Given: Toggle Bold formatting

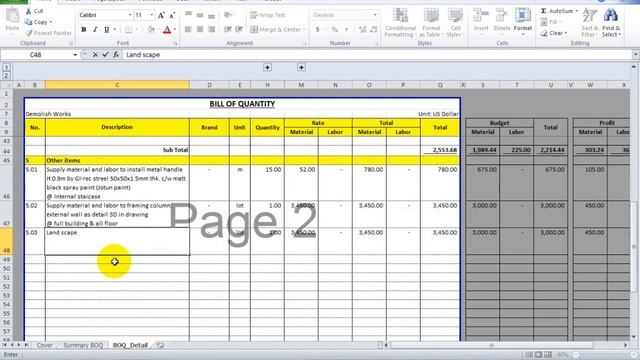Looking at the screenshot, I should (84, 29).
